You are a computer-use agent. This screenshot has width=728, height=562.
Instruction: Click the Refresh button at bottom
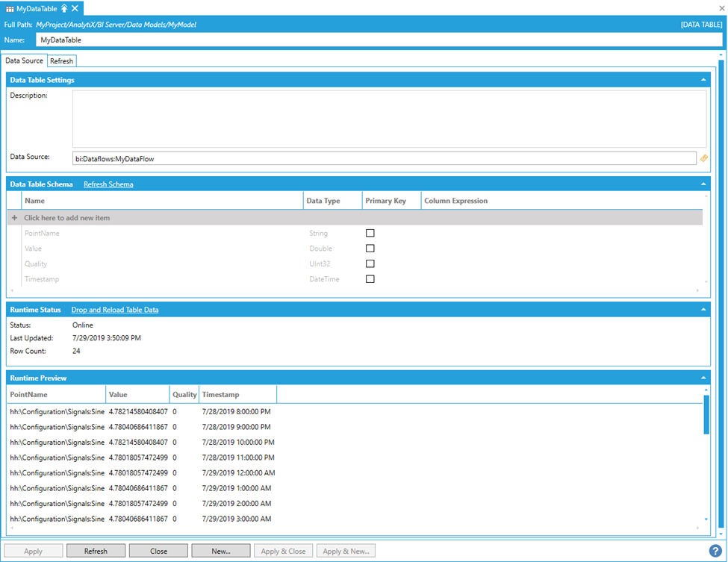pyautogui.click(x=96, y=552)
